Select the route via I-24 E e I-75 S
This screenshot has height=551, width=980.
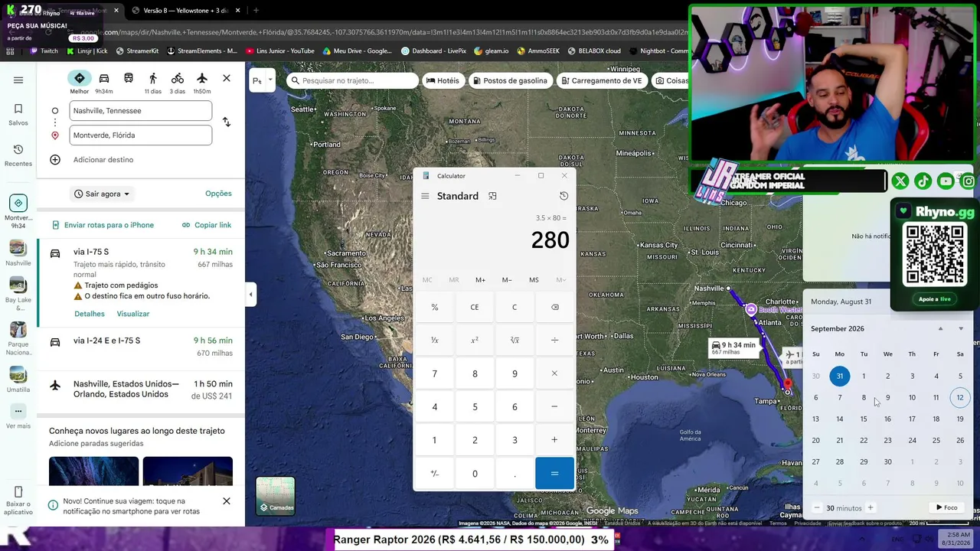click(141, 347)
